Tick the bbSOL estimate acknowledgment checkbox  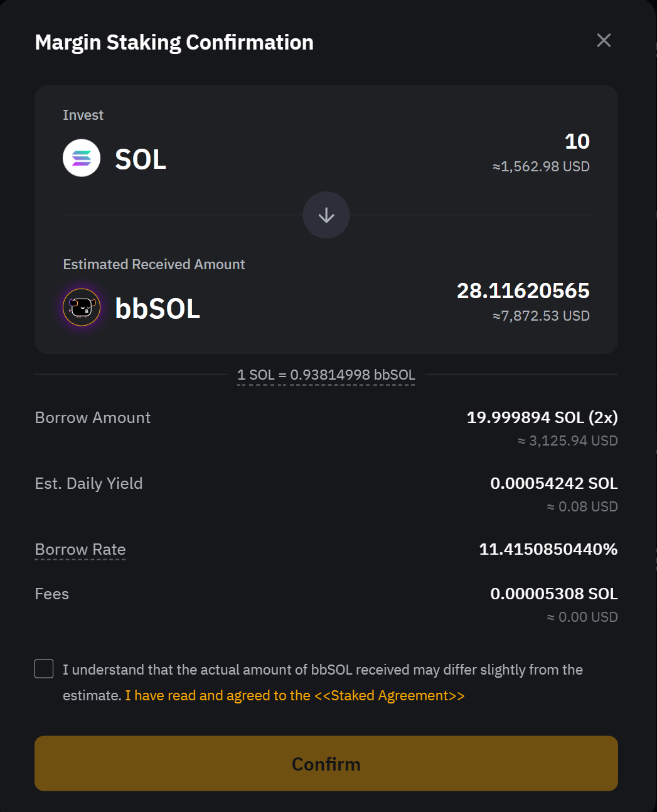click(x=44, y=669)
